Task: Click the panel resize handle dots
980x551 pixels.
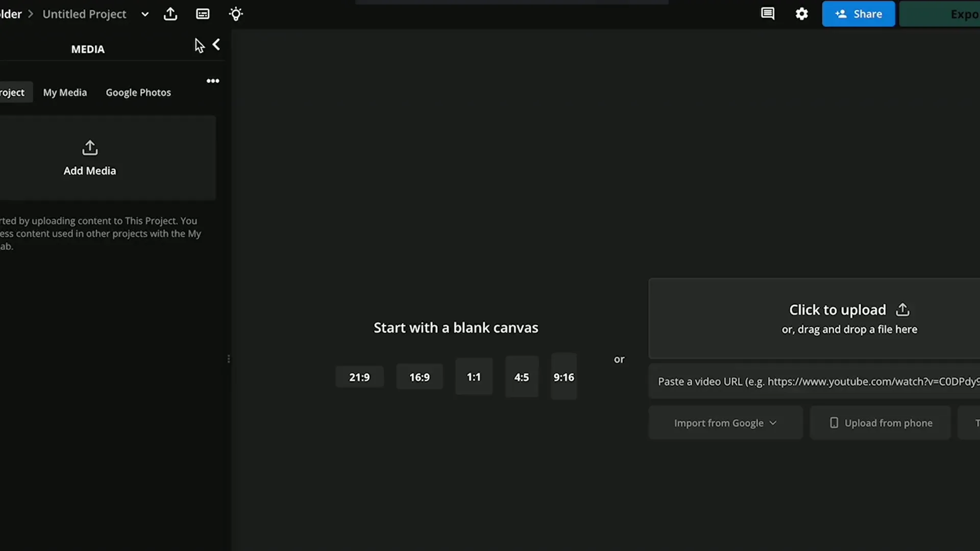Action: pos(229,359)
